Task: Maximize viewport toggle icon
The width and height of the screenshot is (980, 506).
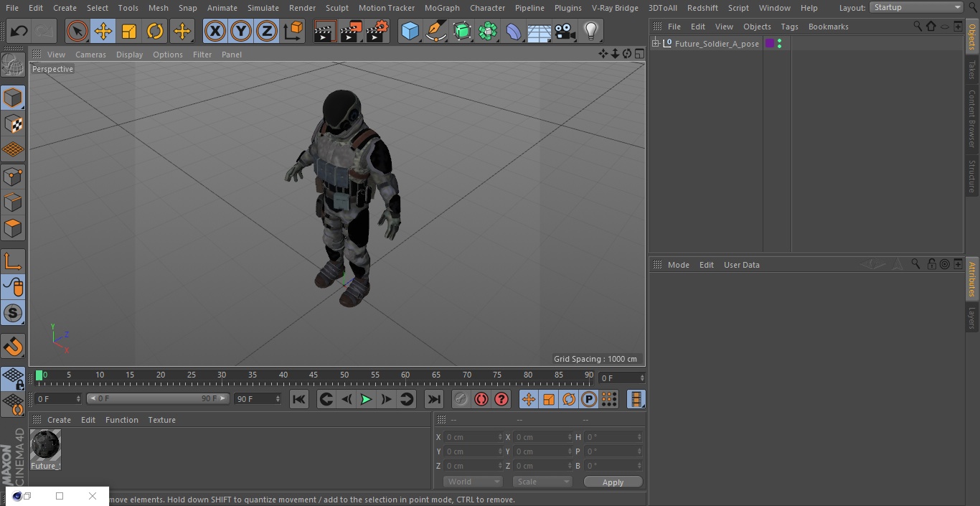Action: pyautogui.click(x=639, y=54)
